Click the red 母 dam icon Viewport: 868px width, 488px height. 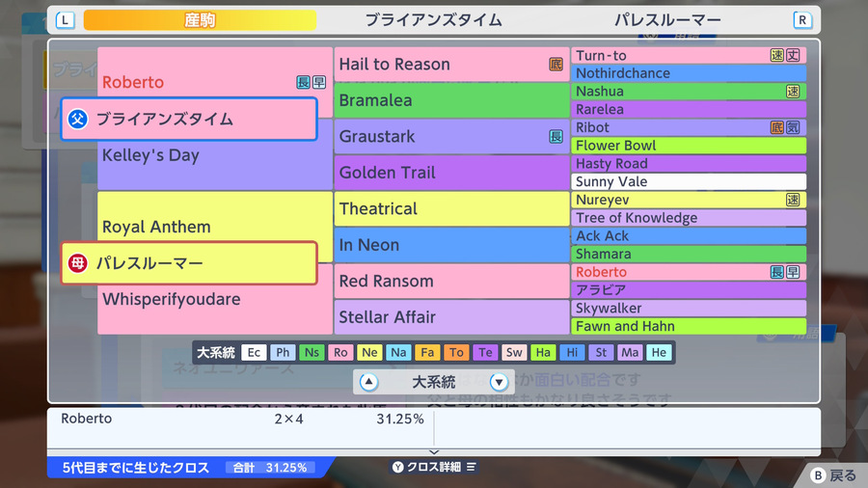pyautogui.click(x=77, y=263)
